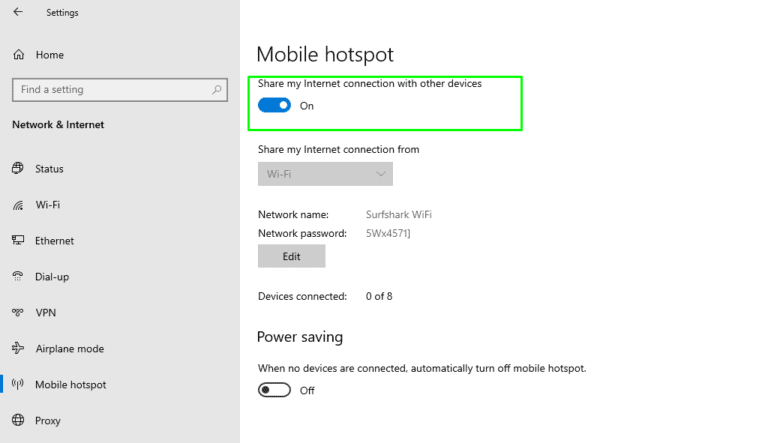Viewport: 768px width, 443px height.
Task: Click the Airplane mode icon
Action: 18,349
